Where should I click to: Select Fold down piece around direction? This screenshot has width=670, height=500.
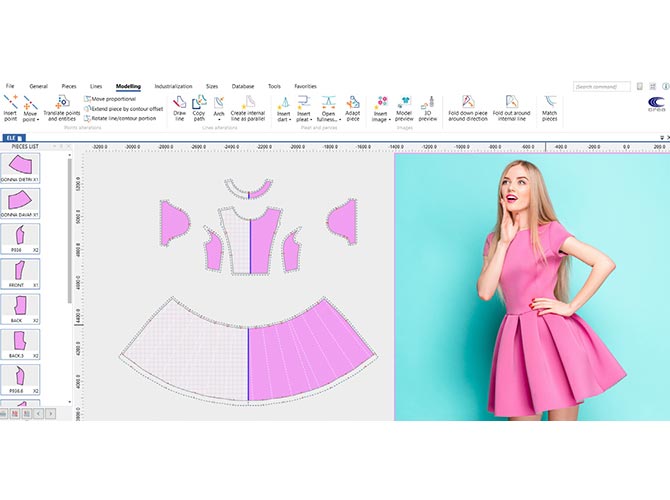coord(467,106)
